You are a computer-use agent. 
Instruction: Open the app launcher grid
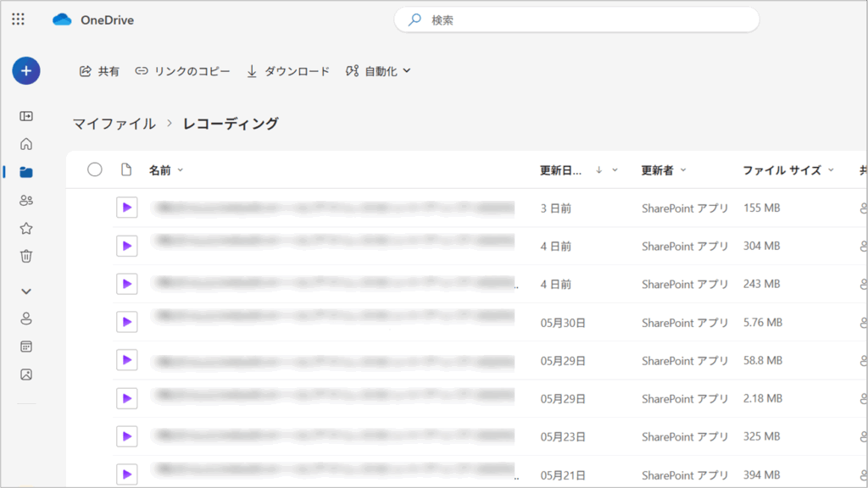click(18, 19)
